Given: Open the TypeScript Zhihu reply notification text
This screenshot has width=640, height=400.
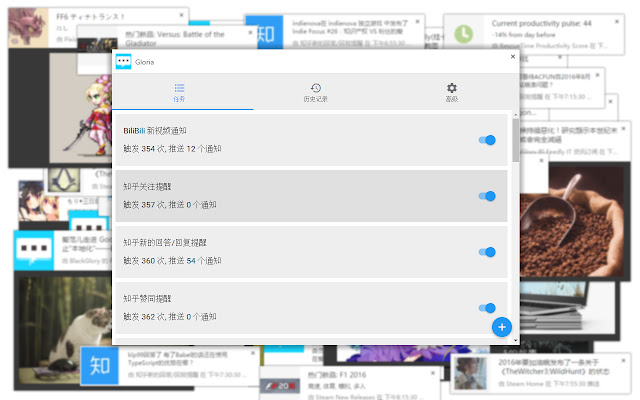Looking at the screenshot, I should click(178, 359).
